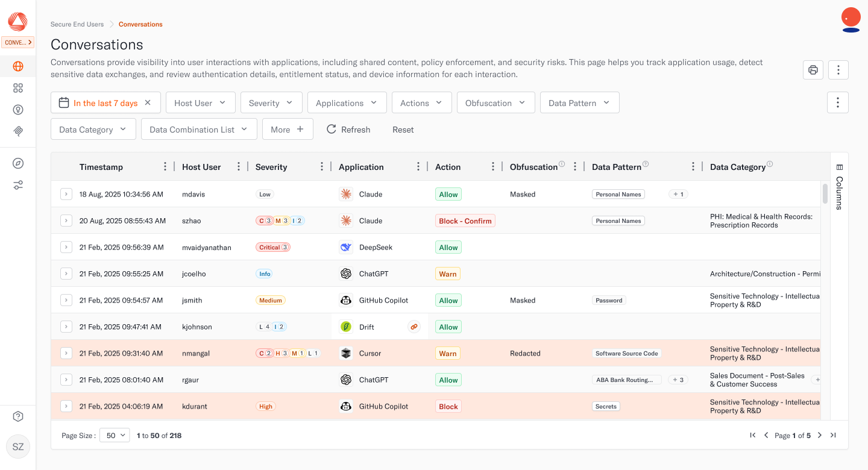This screenshot has width=868, height=470.
Task: Open the grid apps icon in sidebar
Action: tap(18, 88)
